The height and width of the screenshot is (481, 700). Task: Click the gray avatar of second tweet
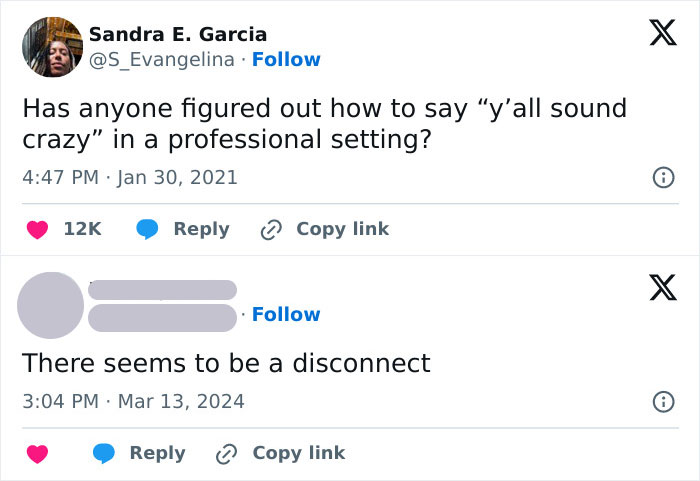51,305
